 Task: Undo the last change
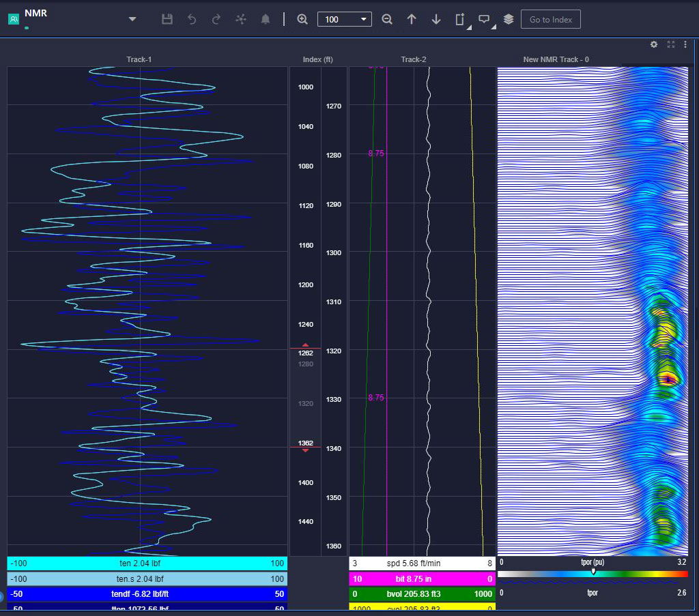pos(191,19)
